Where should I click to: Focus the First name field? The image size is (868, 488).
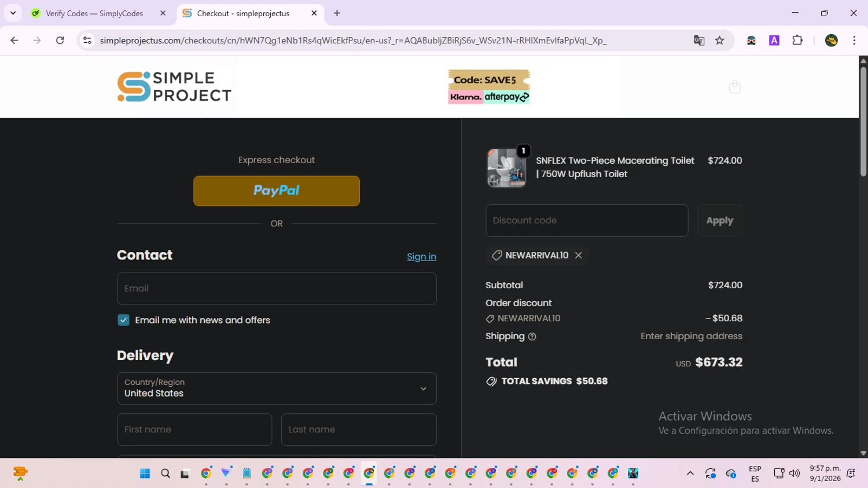click(x=194, y=430)
